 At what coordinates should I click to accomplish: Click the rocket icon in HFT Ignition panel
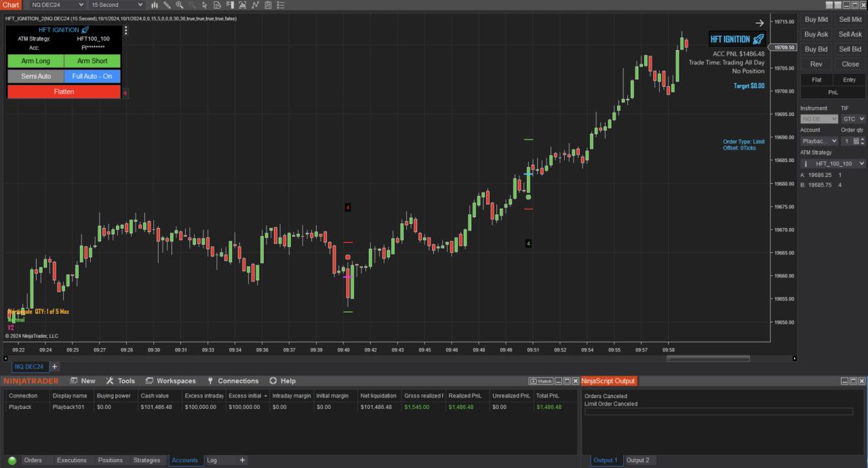point(85,30)
